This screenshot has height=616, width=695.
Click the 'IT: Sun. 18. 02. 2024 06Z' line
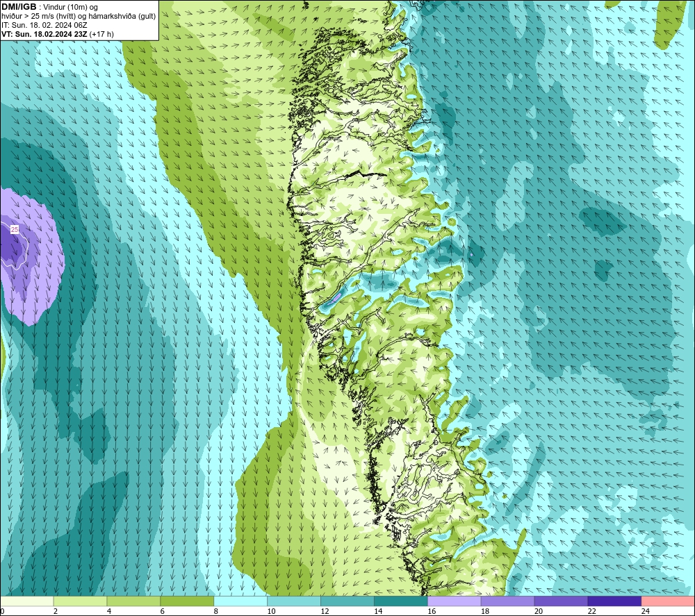[44, 25]
